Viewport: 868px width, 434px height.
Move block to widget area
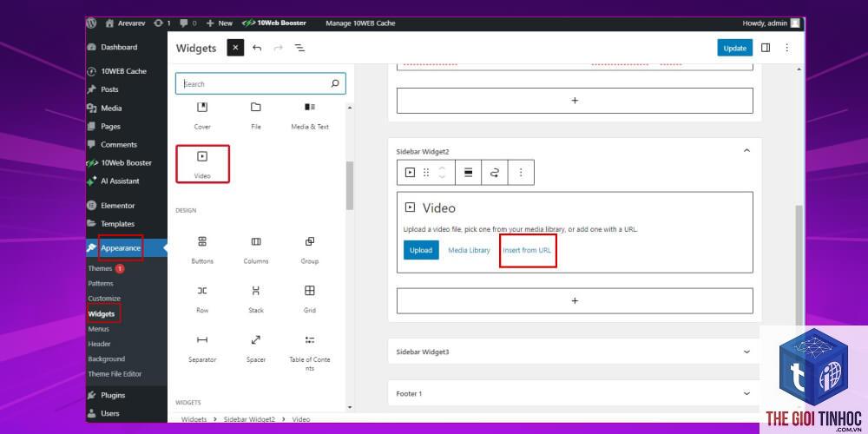point(495,173)
